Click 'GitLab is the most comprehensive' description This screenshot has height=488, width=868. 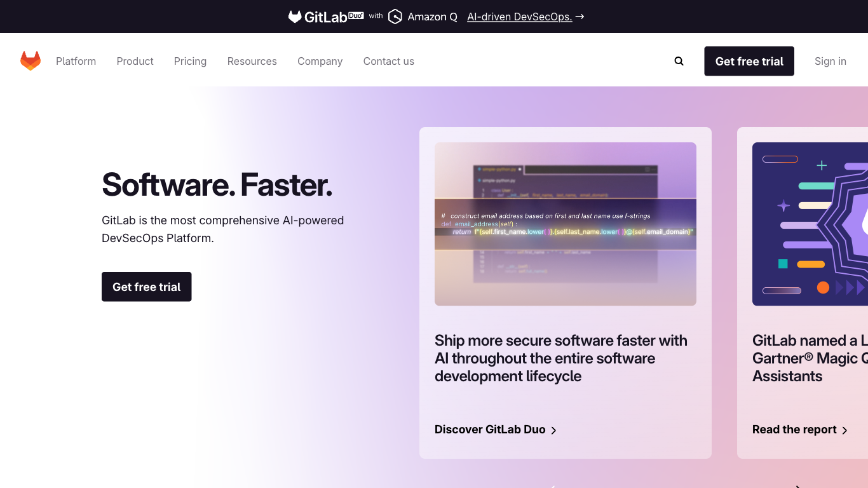coord(223,229)
